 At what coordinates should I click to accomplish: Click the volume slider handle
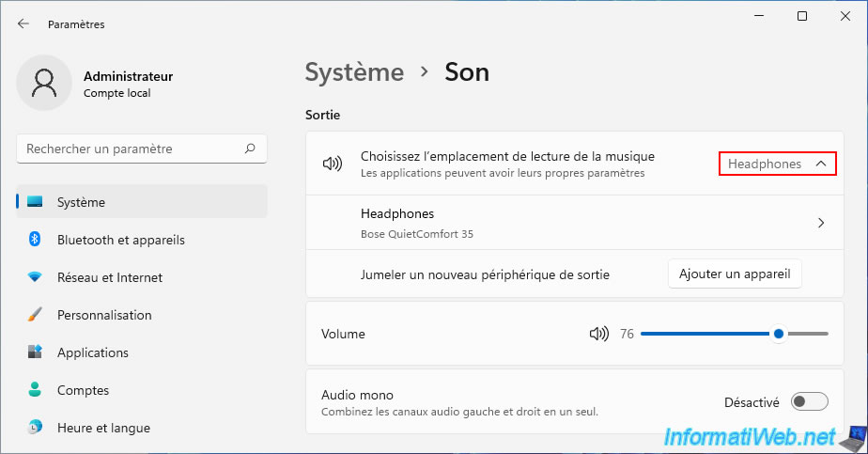(778, 334)
